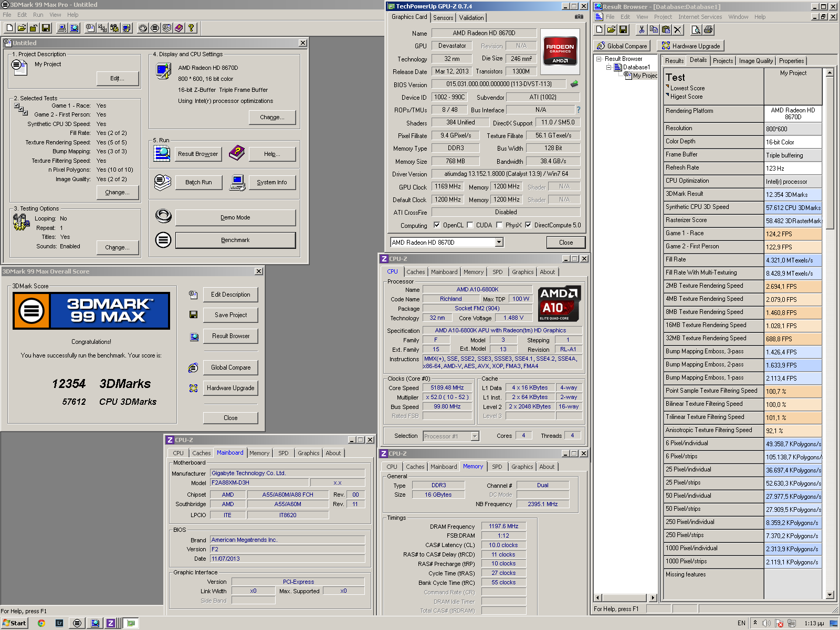The image size is (840, 630).
Task: Click Print icon in Result Browser toolbar
Action: (x=708, y=30)
